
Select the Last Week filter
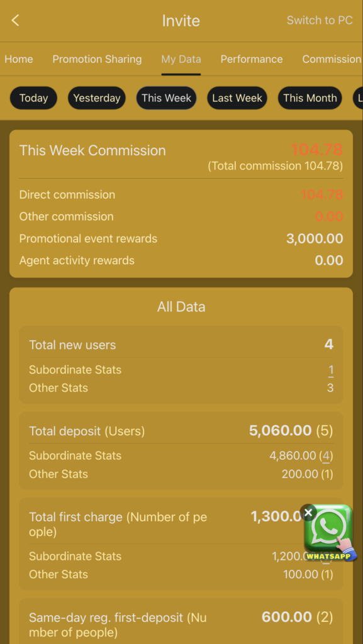(237, 98)
